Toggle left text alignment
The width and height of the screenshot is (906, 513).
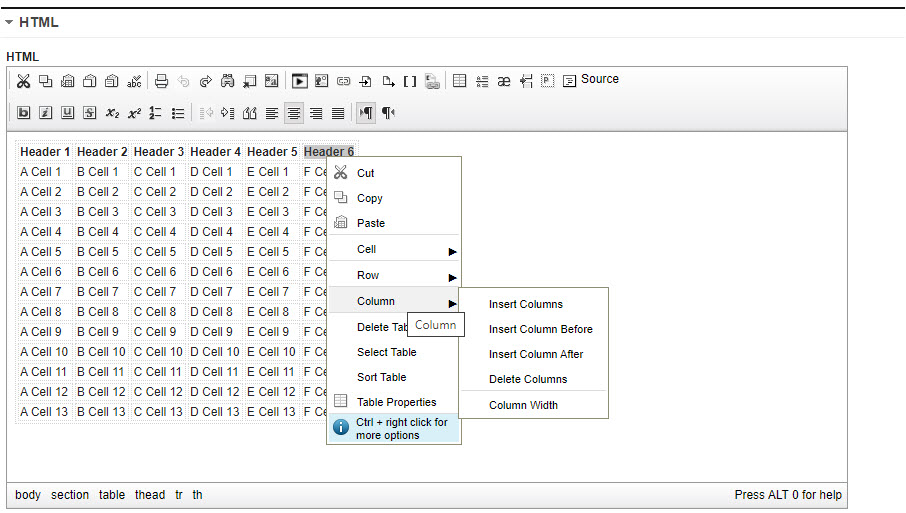click(x=272, y=113)
